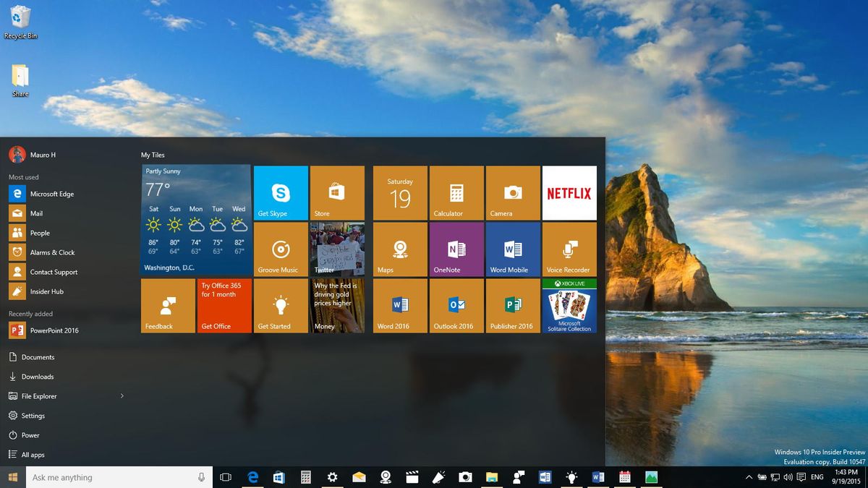Launch the Maps tile

(x=399, y=249)
